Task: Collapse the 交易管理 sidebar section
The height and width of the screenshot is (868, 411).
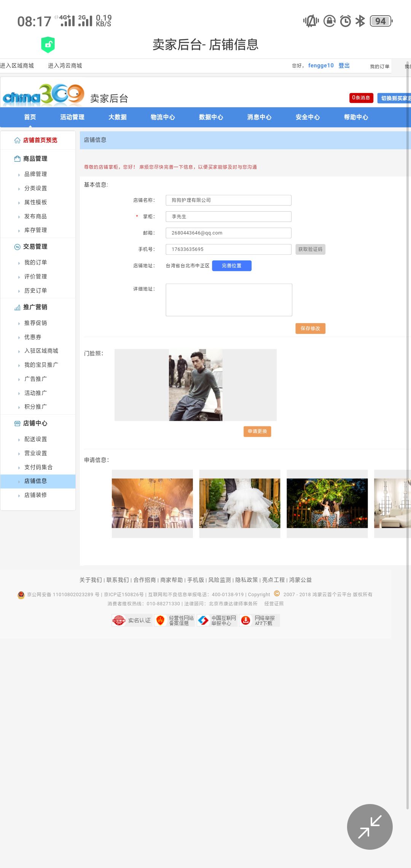Action: click(35, 247)
